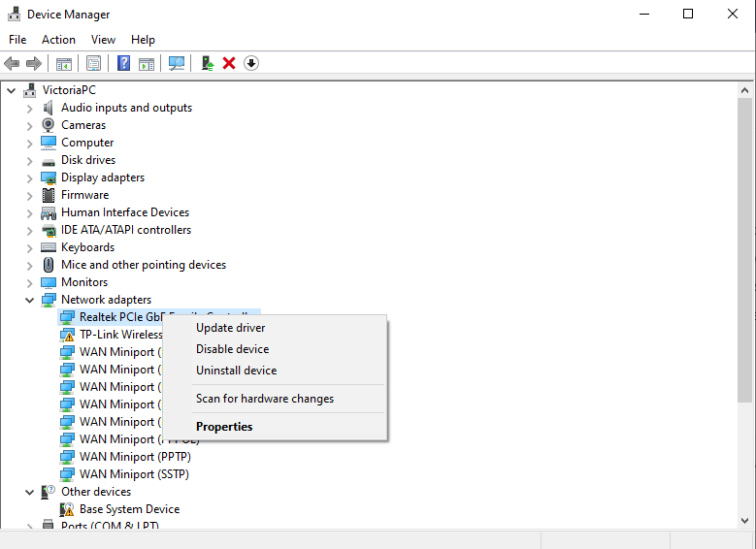Click the red X uninstall device icon
Screen dimensions: 756x549
coord(229,63)
